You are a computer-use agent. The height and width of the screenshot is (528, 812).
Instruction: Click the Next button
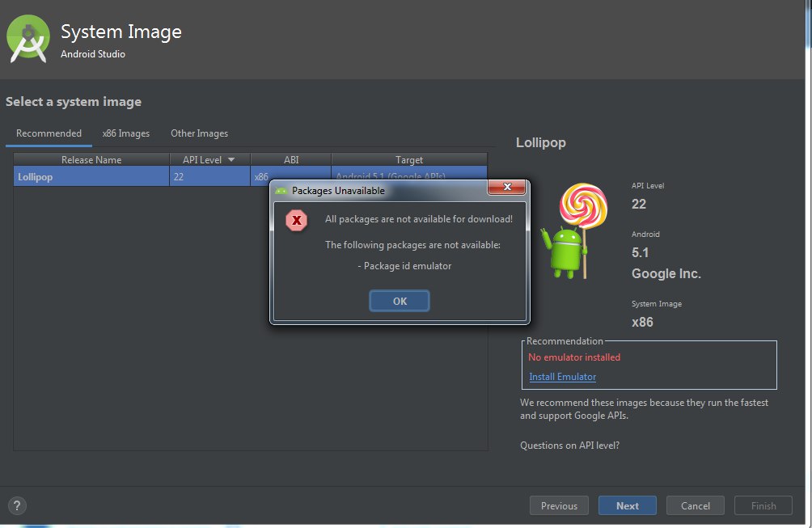click(627, 505)
